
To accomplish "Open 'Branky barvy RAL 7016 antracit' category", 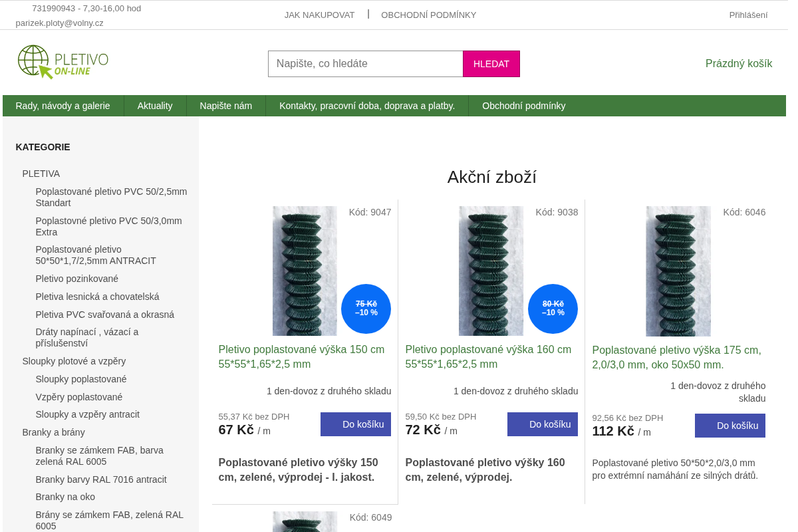I will pos(101,479).
